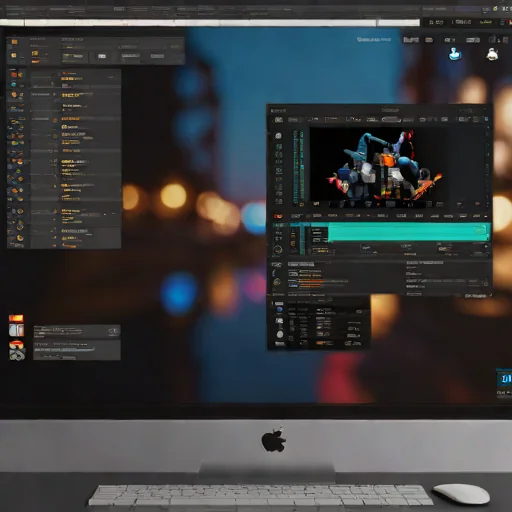The height and width of the screenshot is (512, 512).
Task: Click the orange-red icon above bottom-left panel
Action: 16,318
